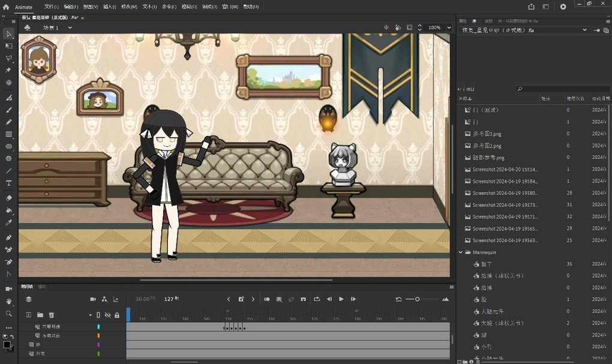Screen dimensions: 612x364
Task: Open the workspace switcher icon
Action: click(x=545, y=7)
